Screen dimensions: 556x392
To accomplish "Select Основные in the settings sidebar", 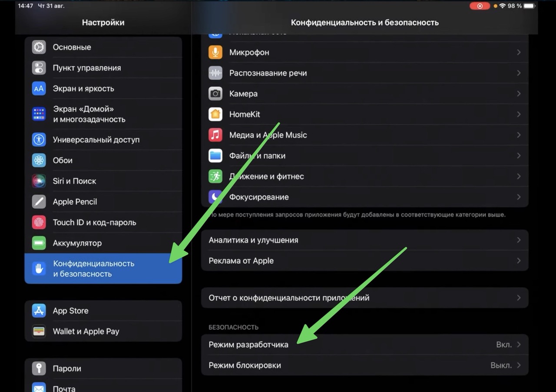I will click(72, 47).
